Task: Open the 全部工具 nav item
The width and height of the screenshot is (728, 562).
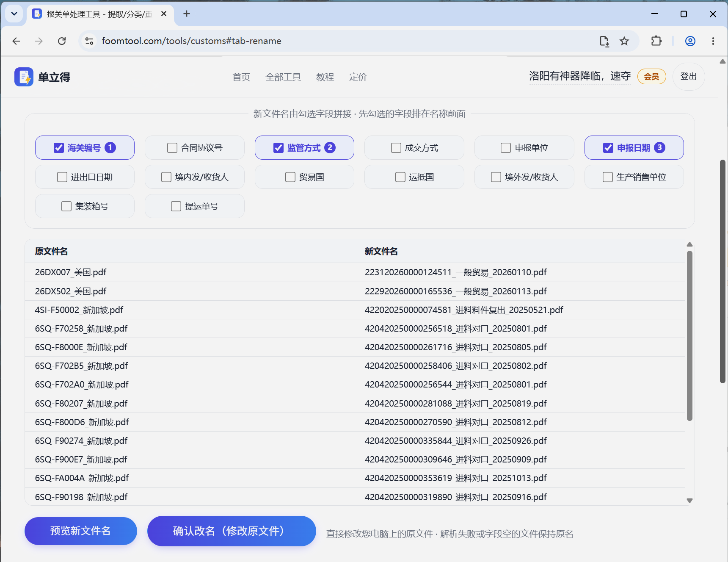Action: [283, 77]
